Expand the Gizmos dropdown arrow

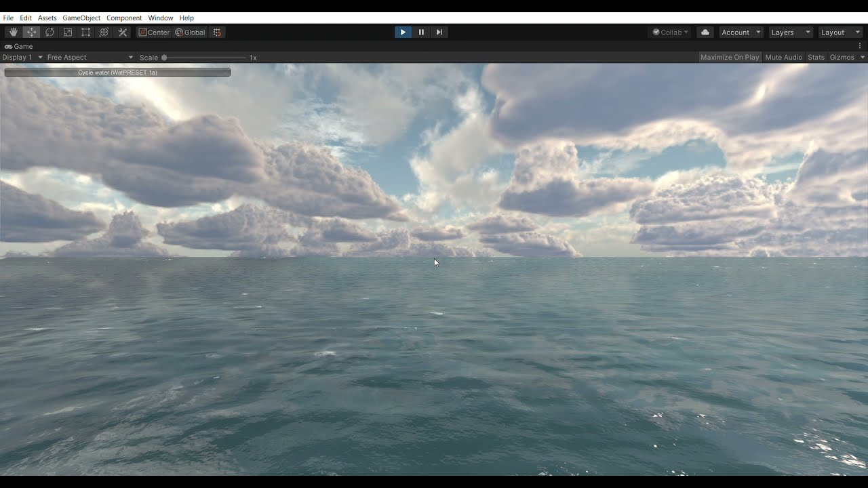click(863, 58)
